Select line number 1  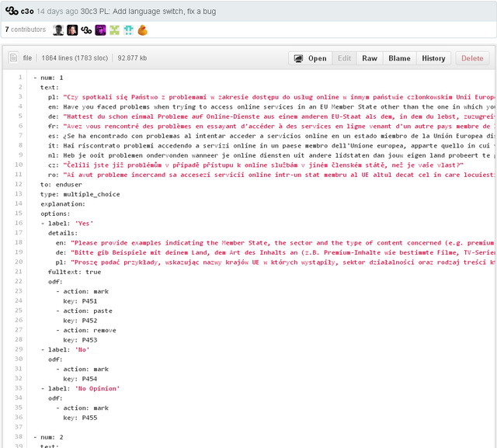20,77
